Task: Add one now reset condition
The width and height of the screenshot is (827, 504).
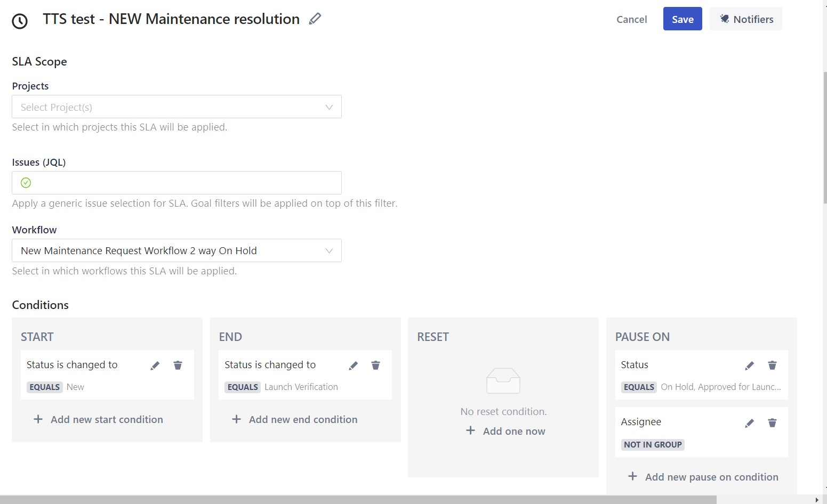Action: coord(505,431)
